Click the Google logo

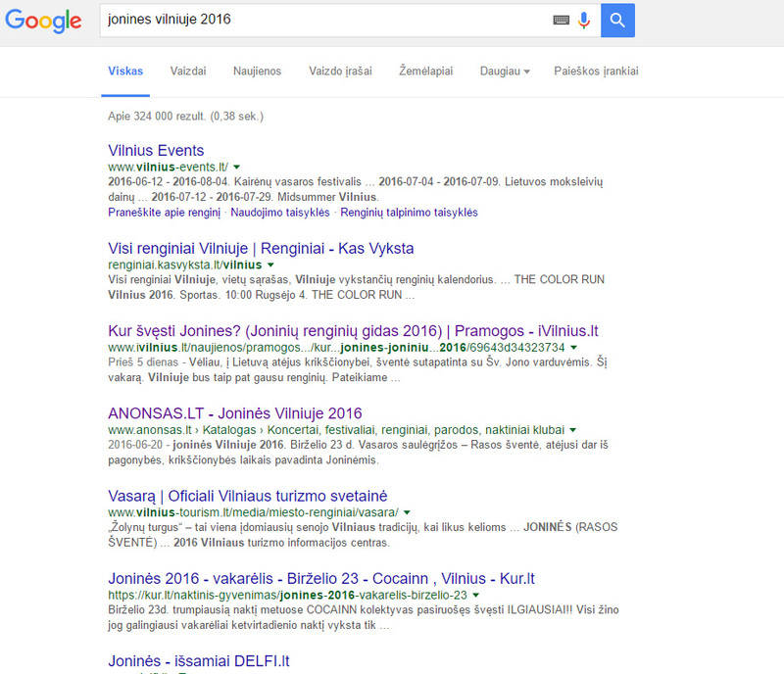[x=43, y=21]
